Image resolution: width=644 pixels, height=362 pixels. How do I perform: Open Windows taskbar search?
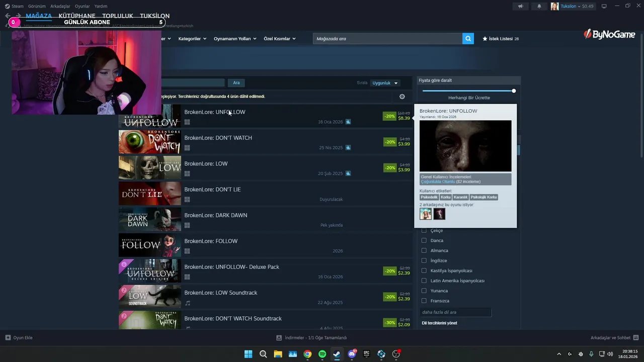[x=263, y=354]
